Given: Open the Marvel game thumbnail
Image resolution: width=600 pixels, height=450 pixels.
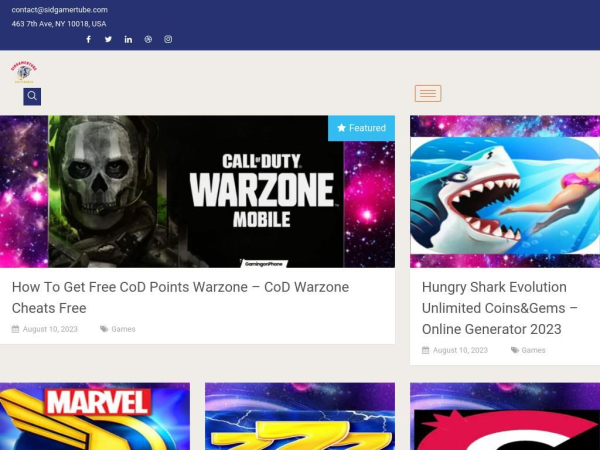Looking at the screenshot, I should coord(95,416).
